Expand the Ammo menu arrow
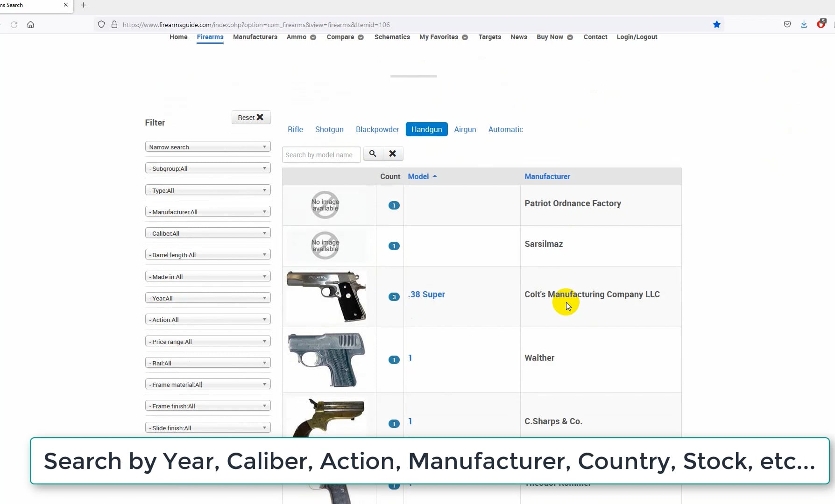The image size is (835, 504). 313,37
